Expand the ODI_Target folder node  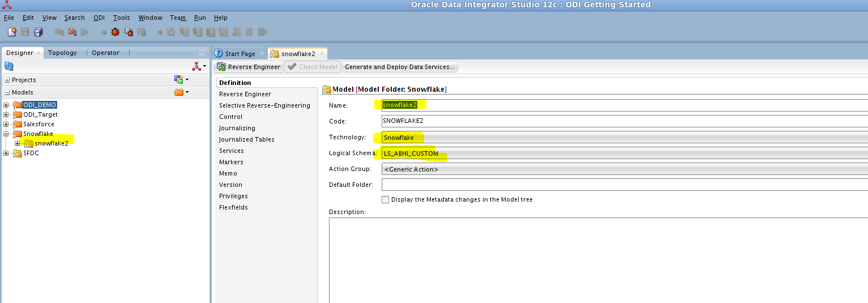point(6,114)
